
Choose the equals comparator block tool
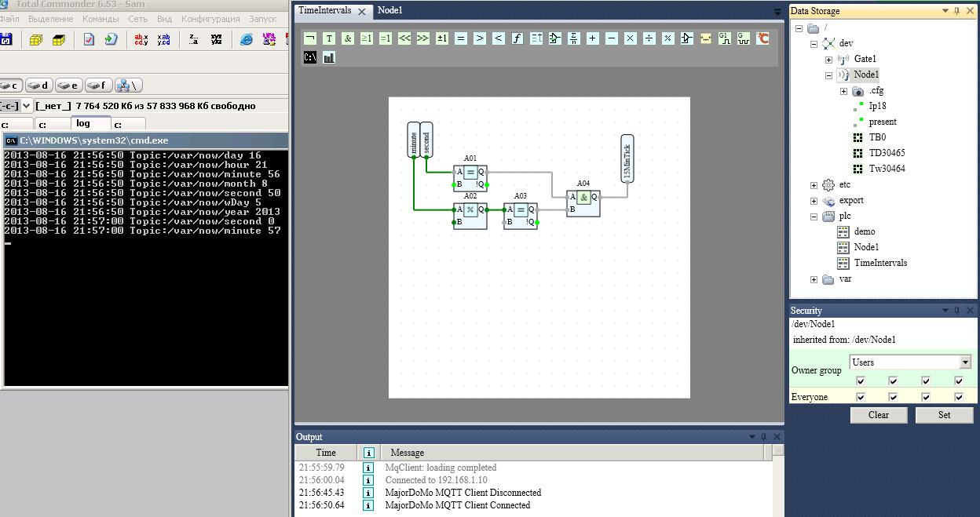(x=461, y=38)
